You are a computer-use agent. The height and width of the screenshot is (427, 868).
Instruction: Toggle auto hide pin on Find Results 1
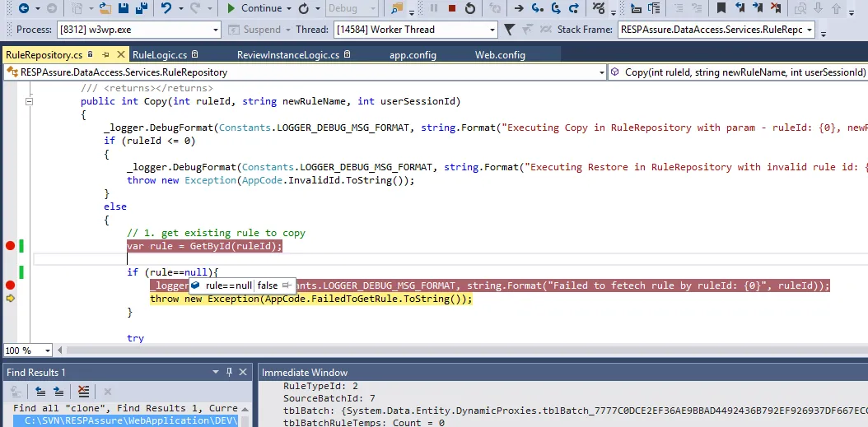[x=229, y=372]
